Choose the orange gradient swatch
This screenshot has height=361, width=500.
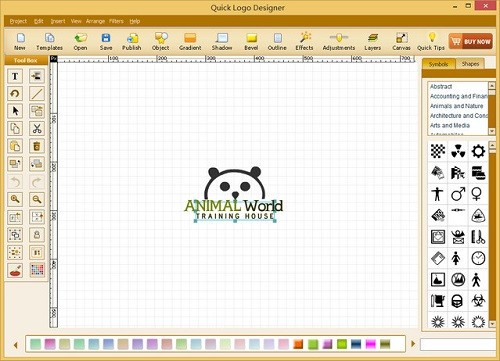pyautogui.click(x=298, y=344)
